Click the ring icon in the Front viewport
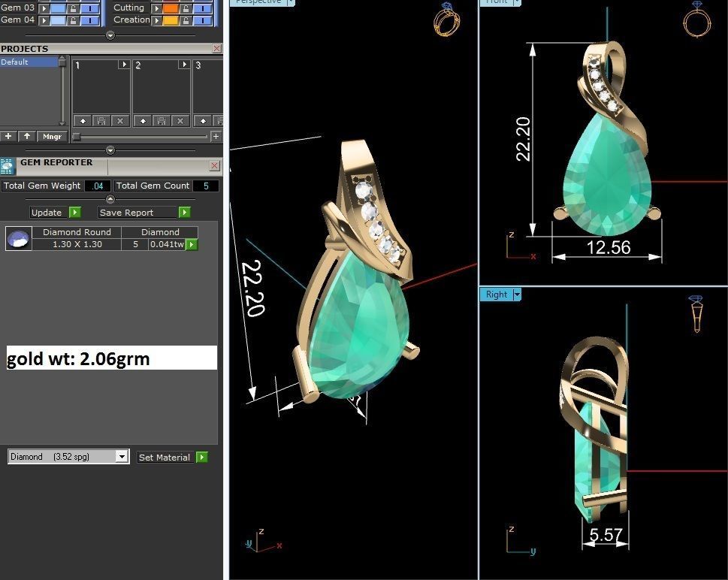Image resolution: width=728 pixels, height=580 pixels. click(697, 19)
